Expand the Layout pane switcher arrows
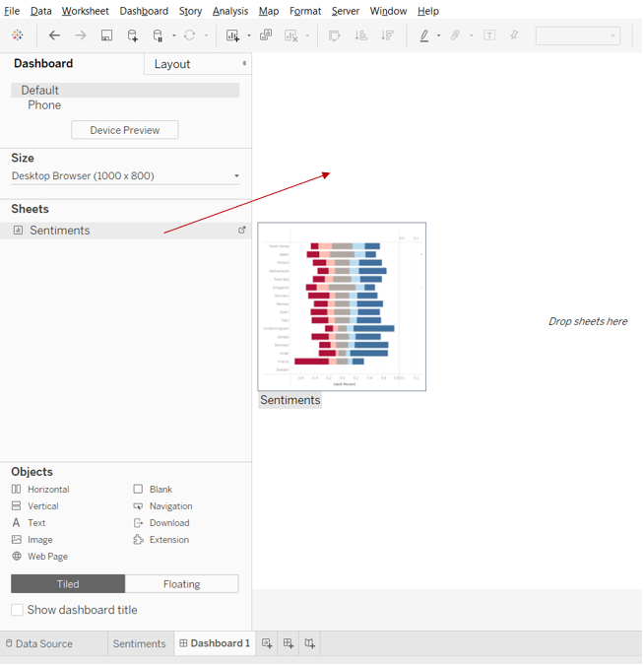The height and width of the screenshot is (666, 644). [x=244, y=64]
